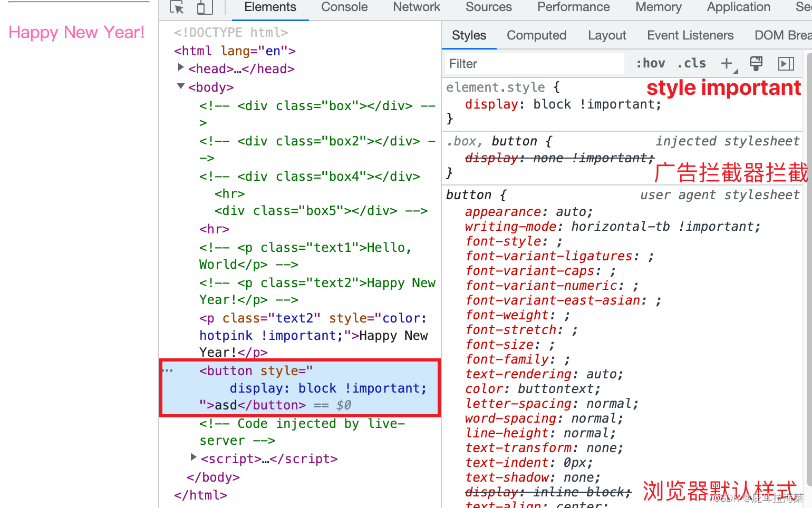Image resolution: width=812 pixels, height=508 pixels.
Task: Add a new style rule plus icon
Action: click(728, 64)
